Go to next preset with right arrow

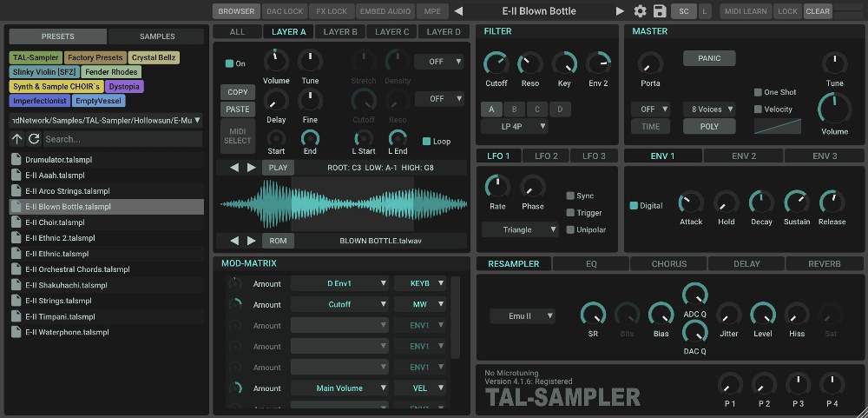[x=620, y=11]
